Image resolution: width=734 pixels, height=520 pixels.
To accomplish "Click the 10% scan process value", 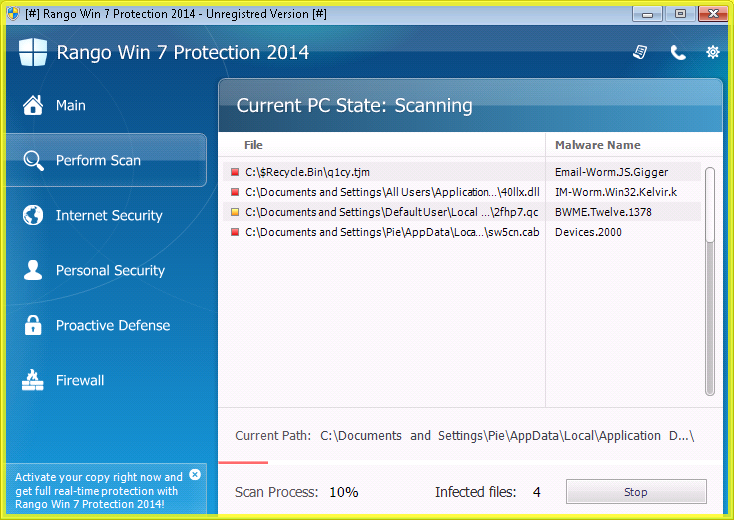I will (344, 492).
